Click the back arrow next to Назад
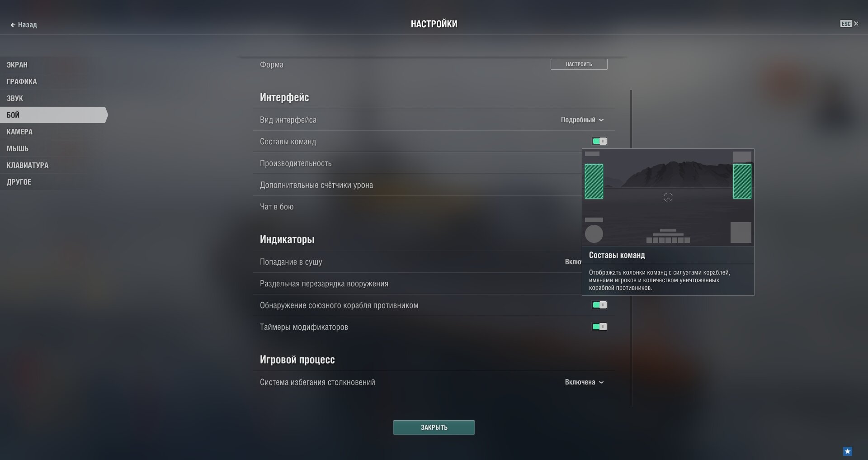Screen dimensions: 868x460 pos(13,25)
